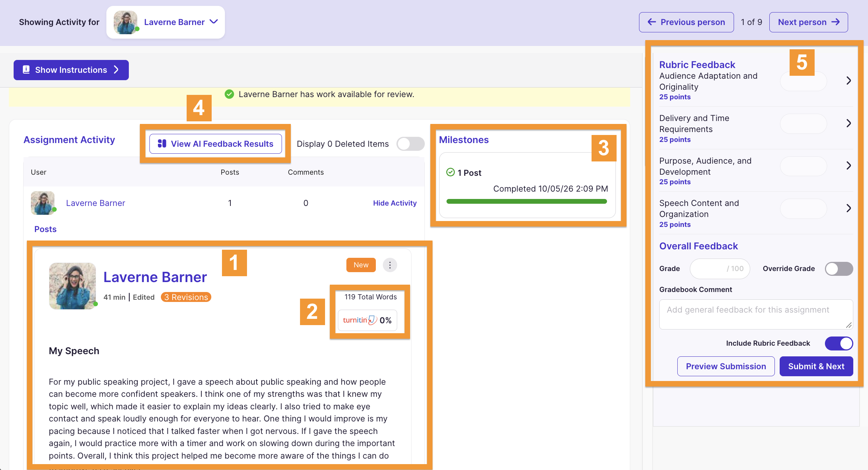Open the 3 Revisions badge
Screen dimensions: 868x470
pos(186,297)
